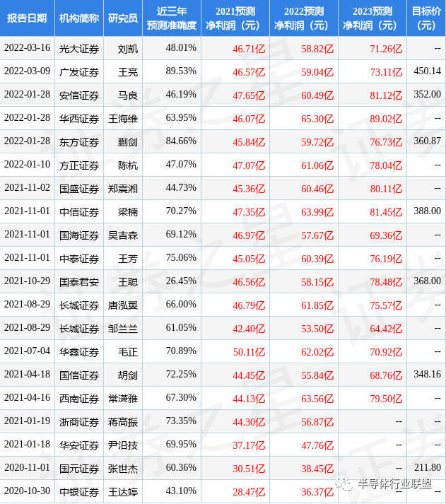This screenshot has height=504, width=446.
Task: Click researcher name 刘凯
Action: coord(128,49)
